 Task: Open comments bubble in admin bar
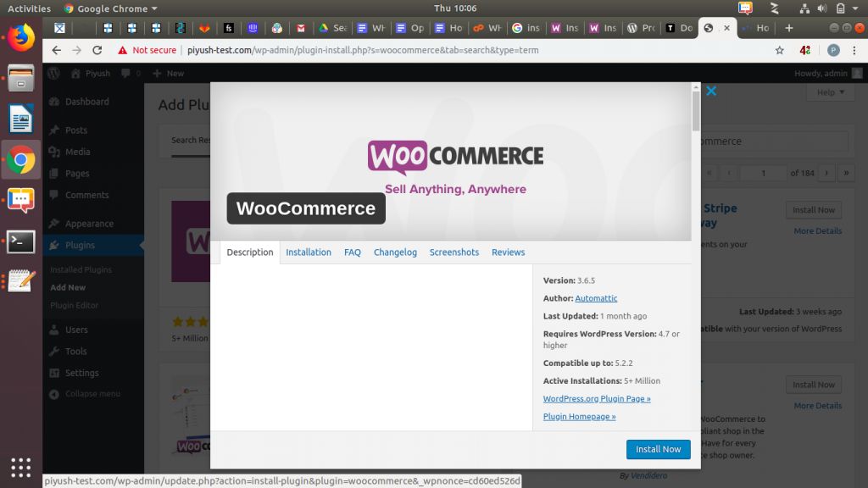pos(131,73)
